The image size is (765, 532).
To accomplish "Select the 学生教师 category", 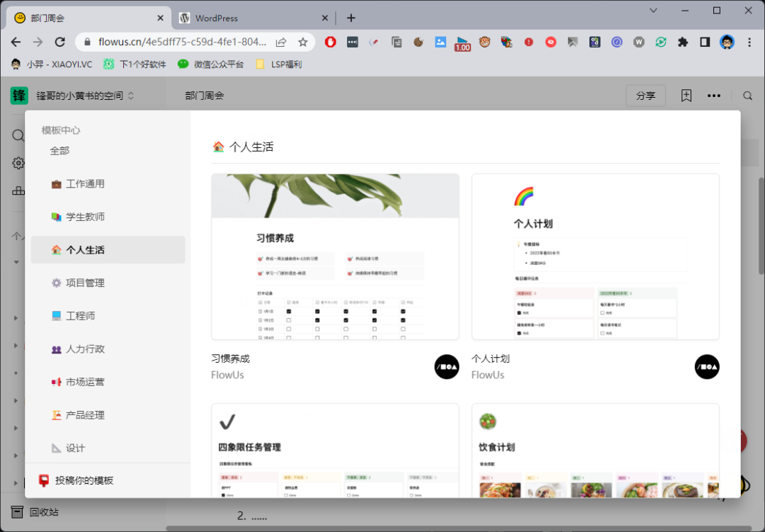I will pos(108,217).
